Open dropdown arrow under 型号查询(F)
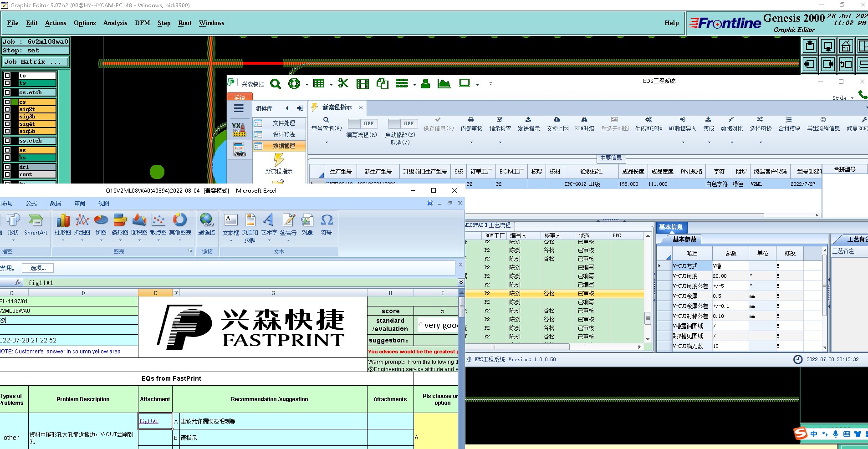Viewport: 868px width, 449px height. [x=327, y=143]
